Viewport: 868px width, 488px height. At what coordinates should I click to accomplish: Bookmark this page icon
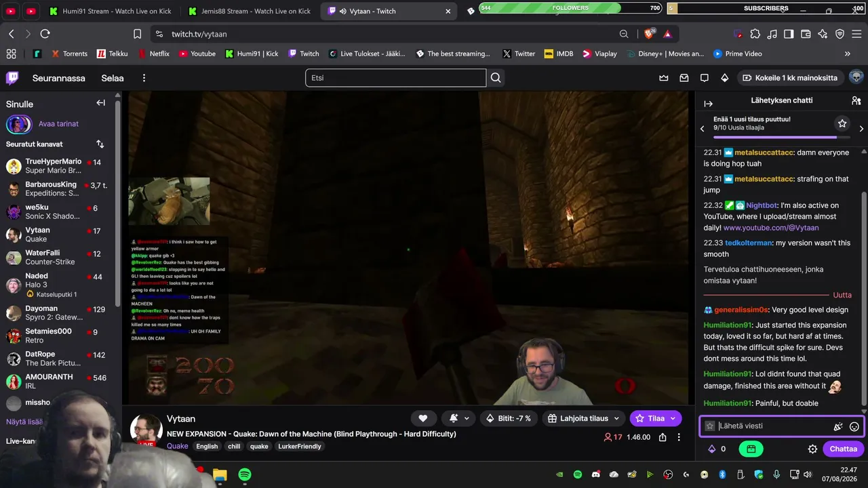click(x=137, y=34)
